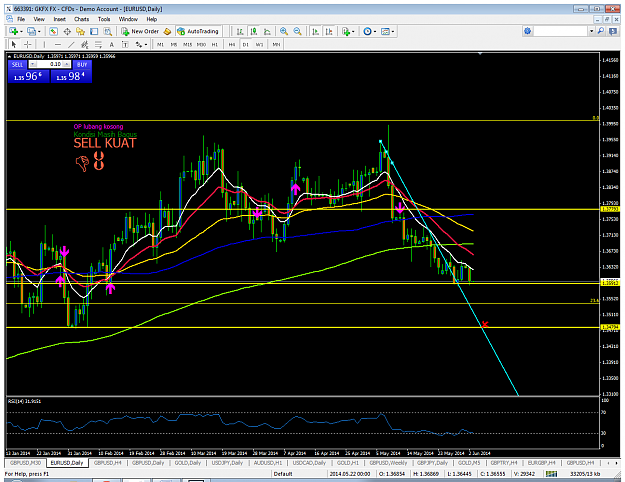Switch chart to candlesticks mode
This screenshot has height=482, width=625.
[x=254, y=31]
